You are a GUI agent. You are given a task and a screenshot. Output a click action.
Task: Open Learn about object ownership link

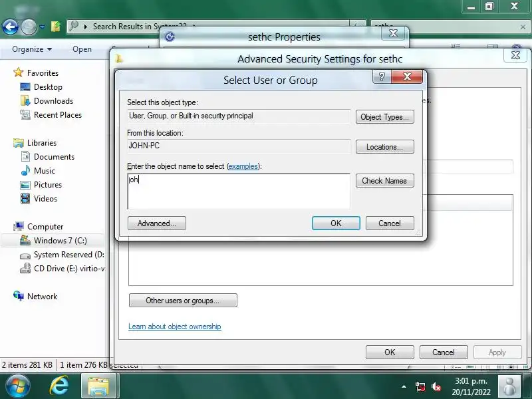pyautogui.click(x=175, y=327)
